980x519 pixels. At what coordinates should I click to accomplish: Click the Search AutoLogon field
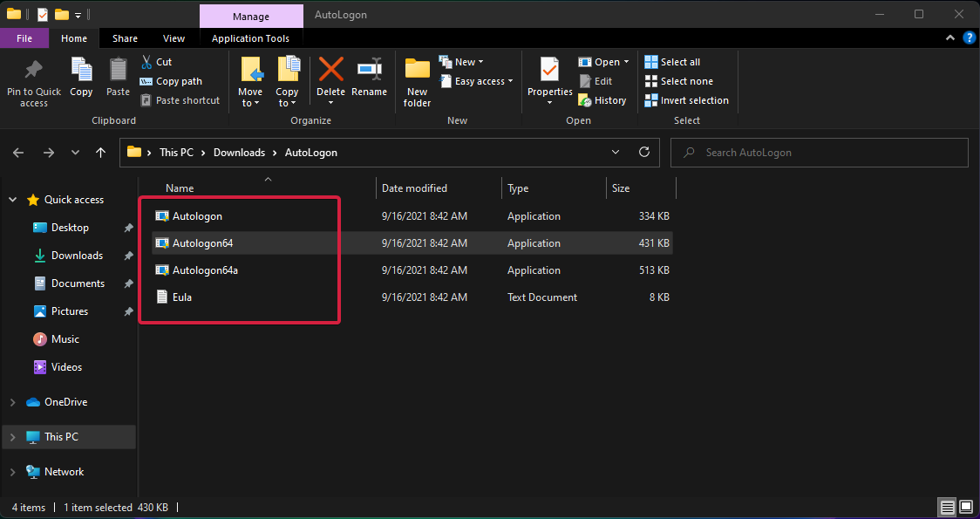[x=820, y=153]
